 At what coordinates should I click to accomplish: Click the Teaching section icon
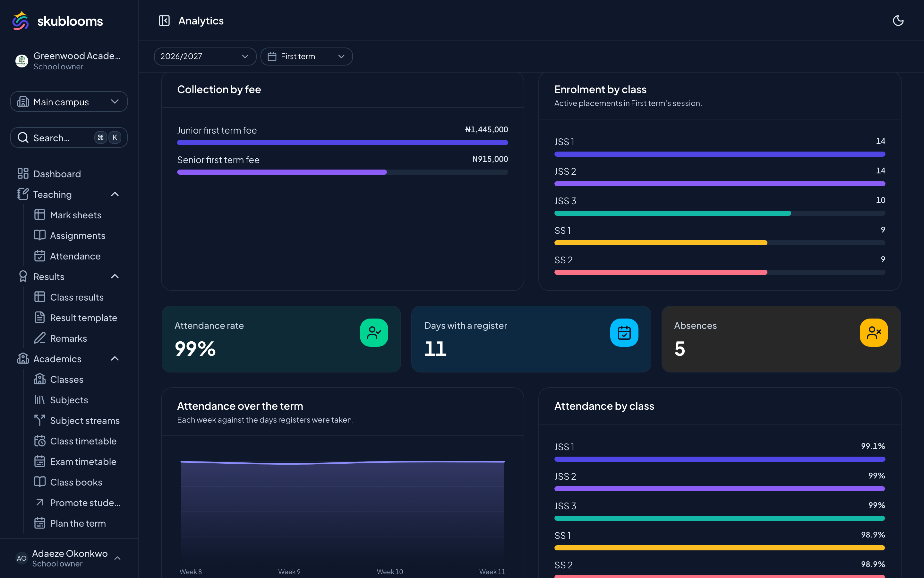click(x=23, y=194)
